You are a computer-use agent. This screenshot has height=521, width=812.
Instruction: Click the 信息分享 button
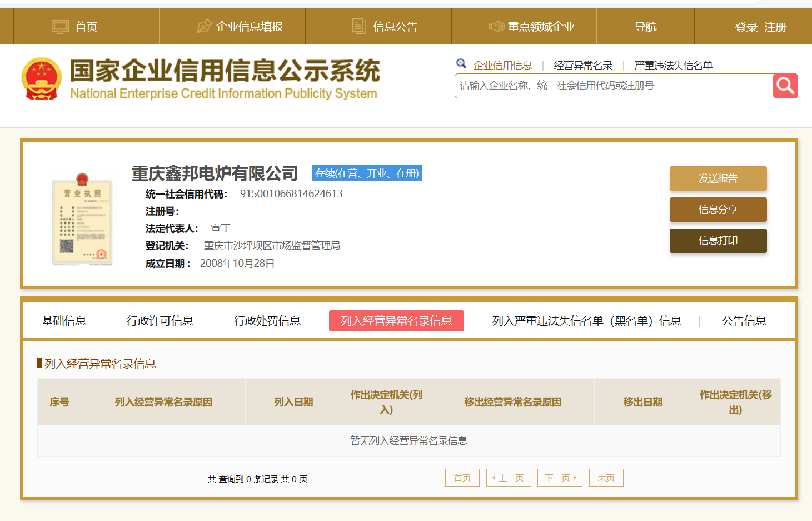(x=718, y=210)
